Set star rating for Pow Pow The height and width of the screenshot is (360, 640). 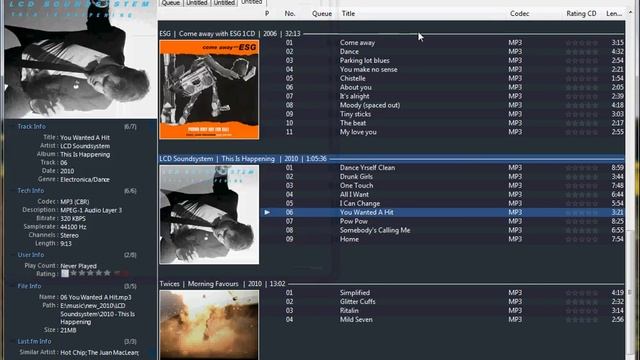click(582, 221)
